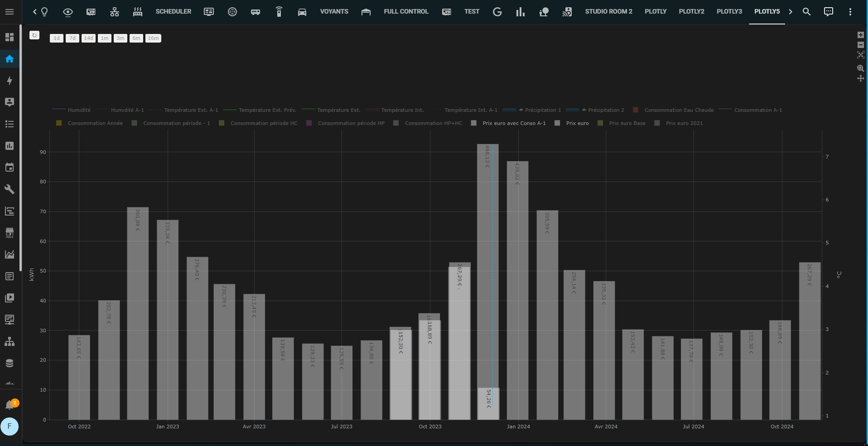The width and height of the screenshot is (868, 446).
Task: Switch to the PLOTLY2 tab
Action: coord(692,12)
